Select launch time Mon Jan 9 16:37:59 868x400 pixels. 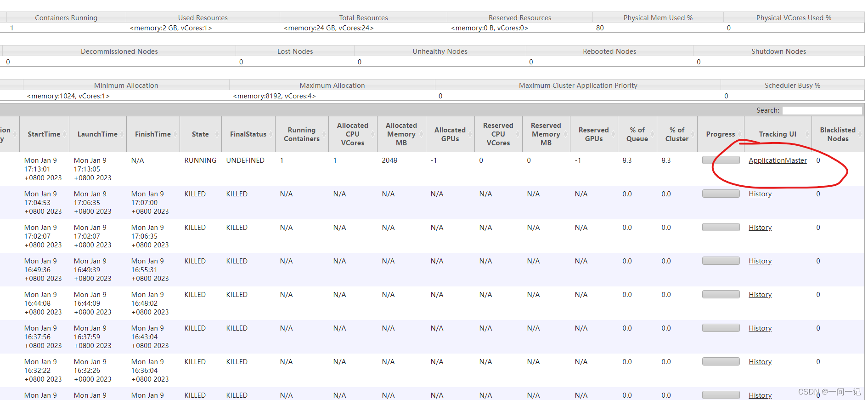click(x=92, y=337)
